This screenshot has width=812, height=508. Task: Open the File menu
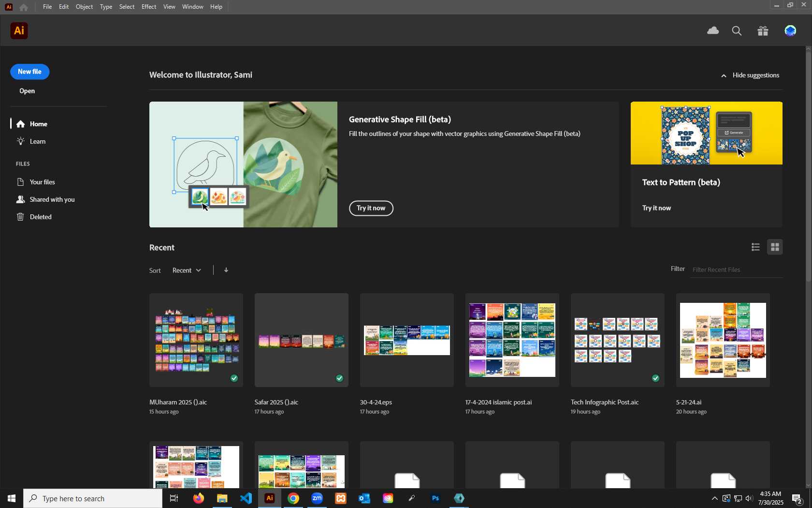click(47, 7)
